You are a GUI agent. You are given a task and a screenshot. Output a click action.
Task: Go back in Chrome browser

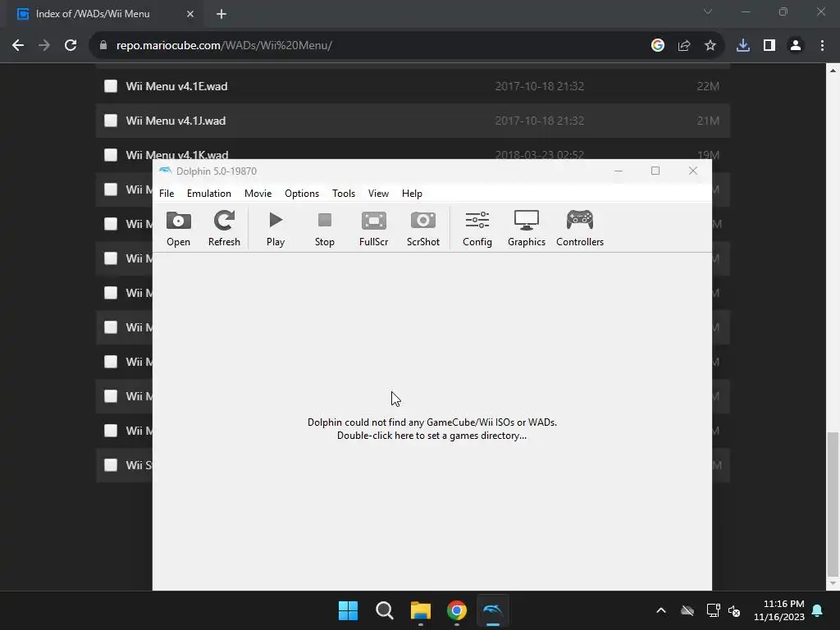click(18, 46)
